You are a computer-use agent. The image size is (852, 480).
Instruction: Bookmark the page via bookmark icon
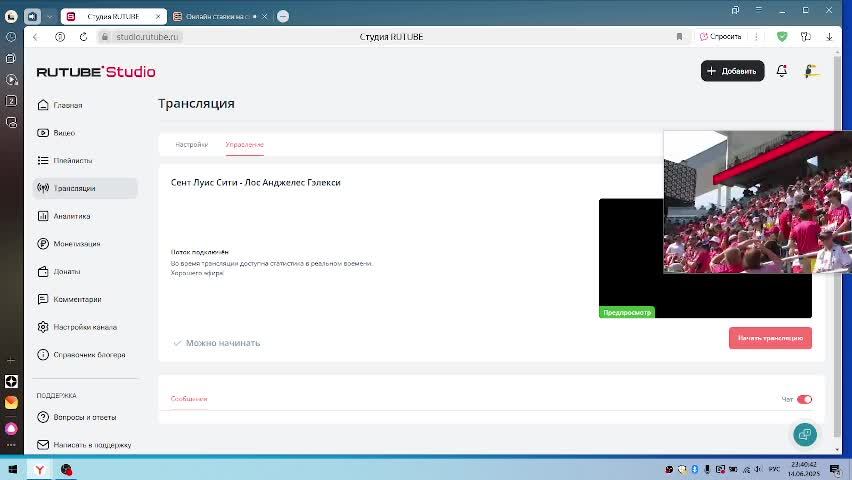679,37
